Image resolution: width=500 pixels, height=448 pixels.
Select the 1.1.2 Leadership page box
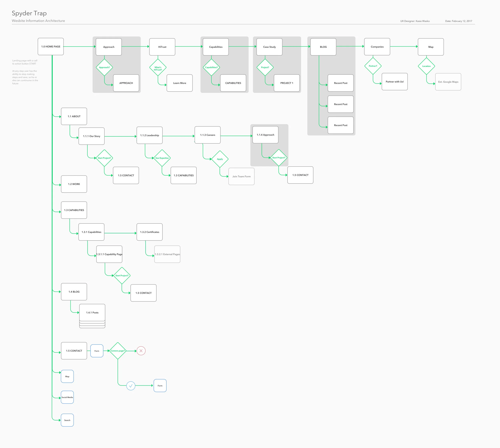(x=150, y=135)
